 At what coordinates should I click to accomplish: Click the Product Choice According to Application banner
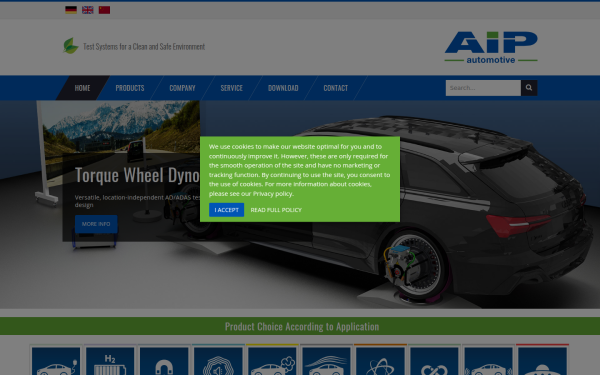(x=300, y=326)
